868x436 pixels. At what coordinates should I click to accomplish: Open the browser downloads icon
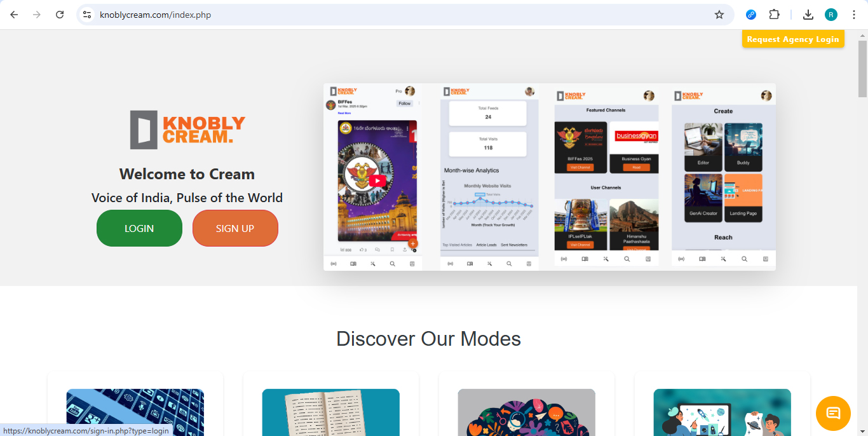pyautogui.click(x=808, y=15)
